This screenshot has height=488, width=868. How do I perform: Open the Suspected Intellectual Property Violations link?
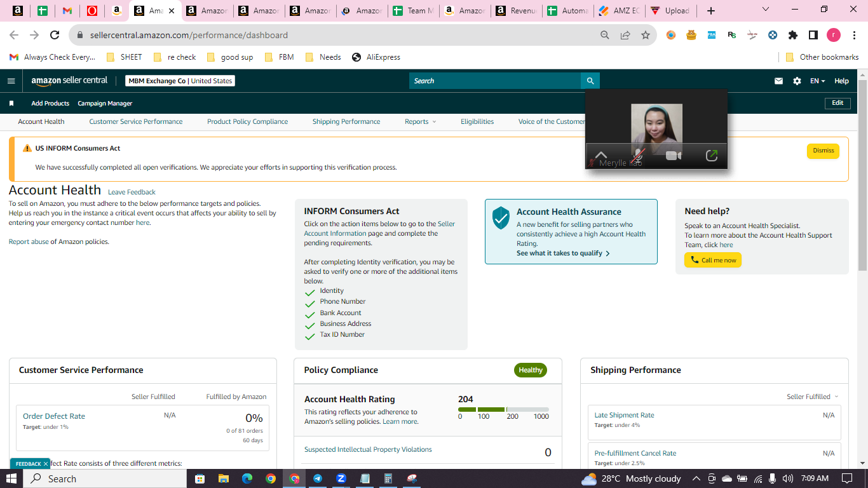point(368,449)
